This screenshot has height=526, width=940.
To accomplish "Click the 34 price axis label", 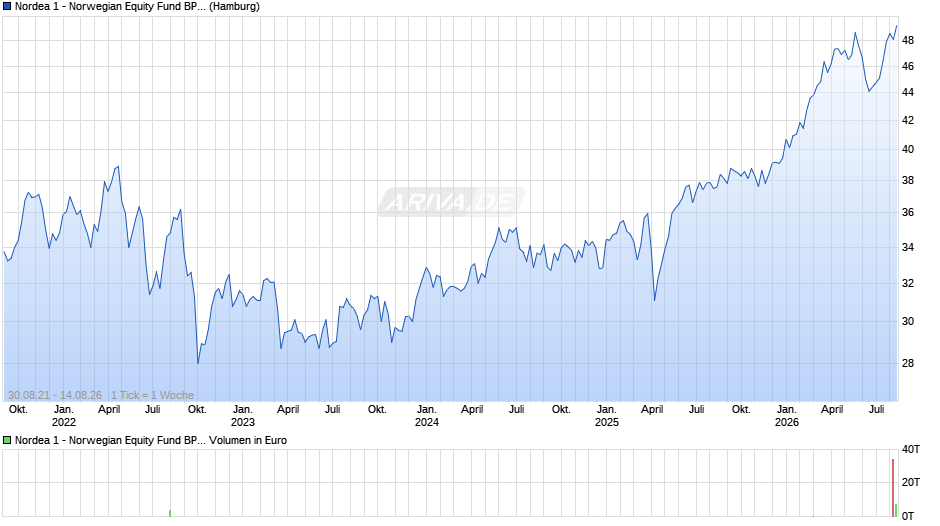I will [908, 247].
